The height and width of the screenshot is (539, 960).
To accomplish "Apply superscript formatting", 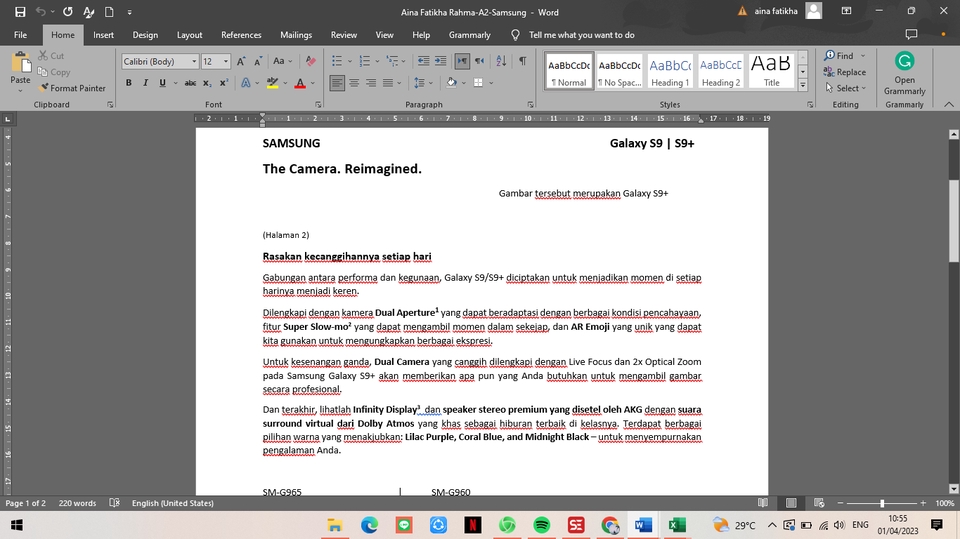I will coord(224,83).
